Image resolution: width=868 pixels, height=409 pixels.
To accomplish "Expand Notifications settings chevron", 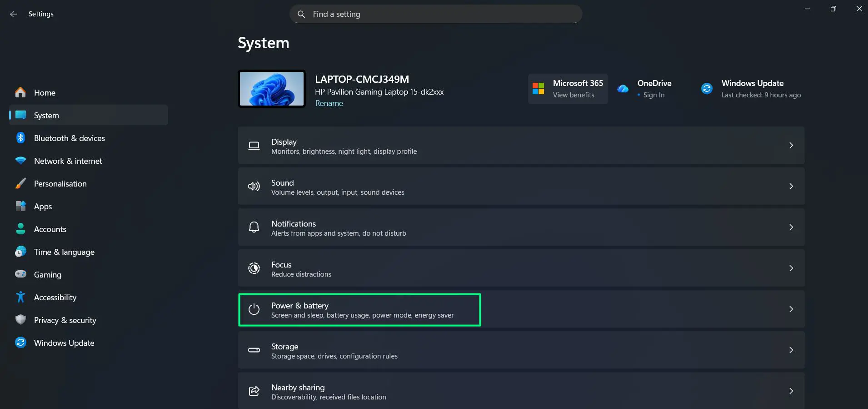I will [791, 227].
